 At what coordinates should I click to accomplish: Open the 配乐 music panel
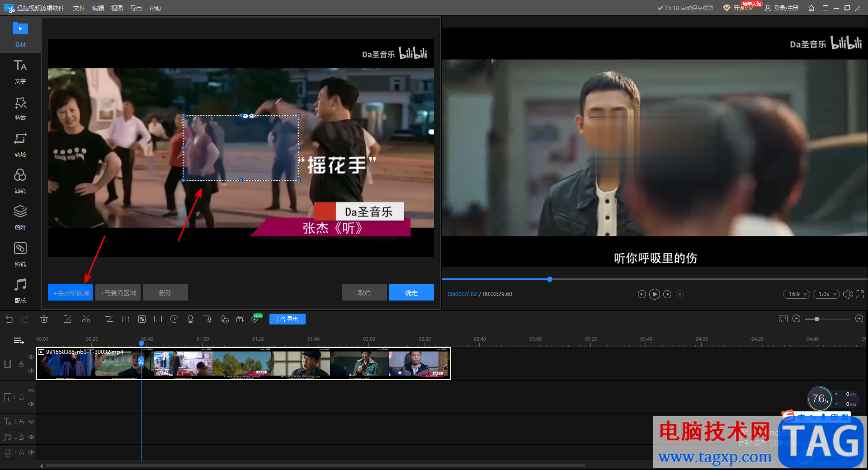coord(20,291)
